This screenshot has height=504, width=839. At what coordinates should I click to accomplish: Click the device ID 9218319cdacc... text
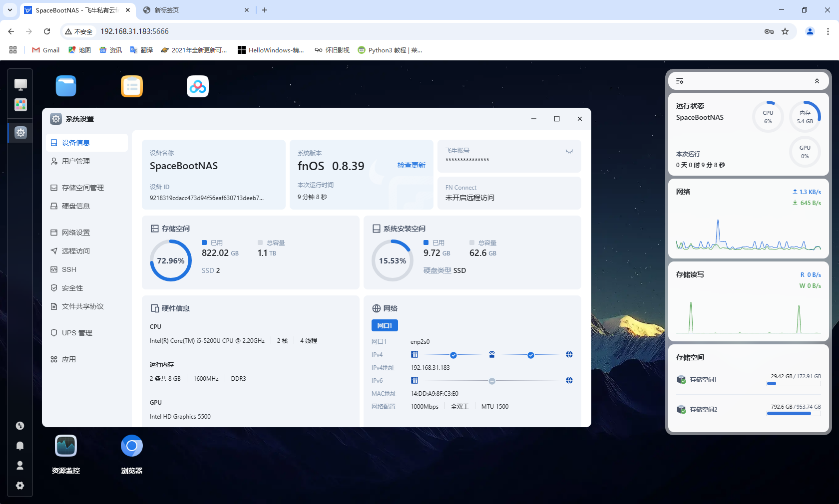(x=207, y=198)
